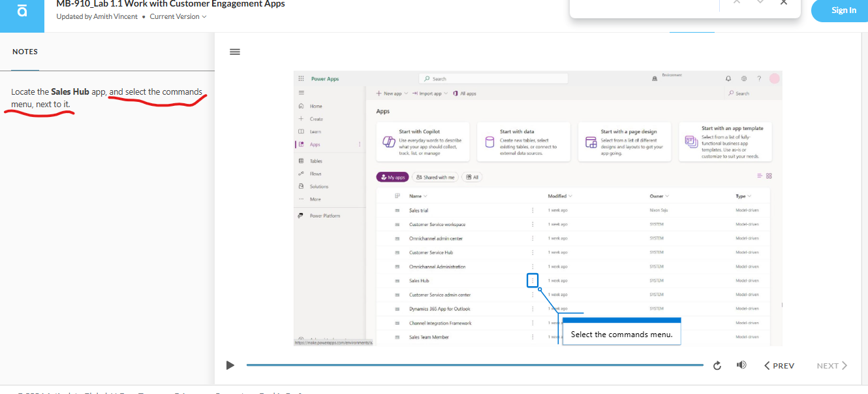This screenshot has height=394, width=868.
Task: Open commands menu for Customer Service workspace
Action: [533, 224]
